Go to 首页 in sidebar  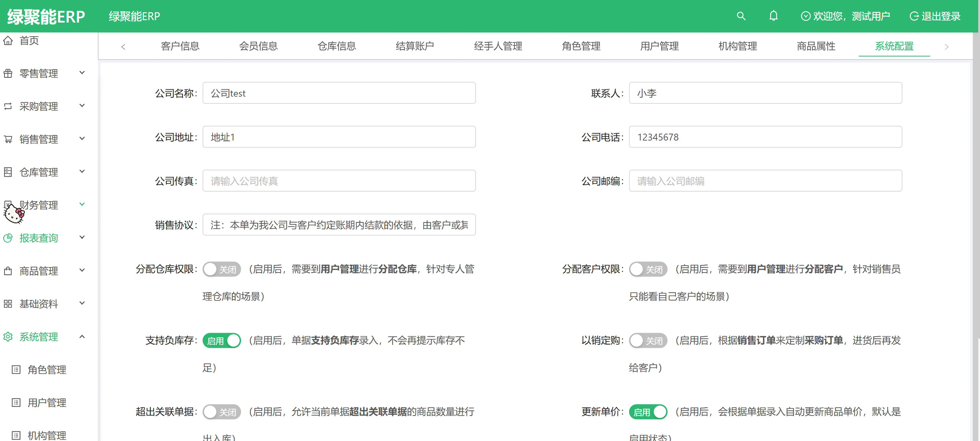pos(29,40)
